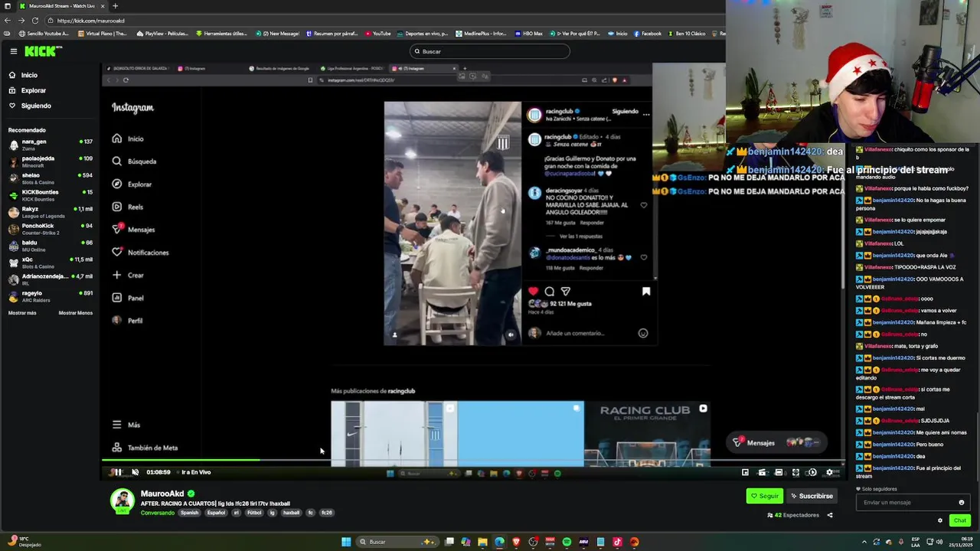Select the Spanish tag chip
The width and height of the screenshot is (980, 551).
(x=189, y=513)
